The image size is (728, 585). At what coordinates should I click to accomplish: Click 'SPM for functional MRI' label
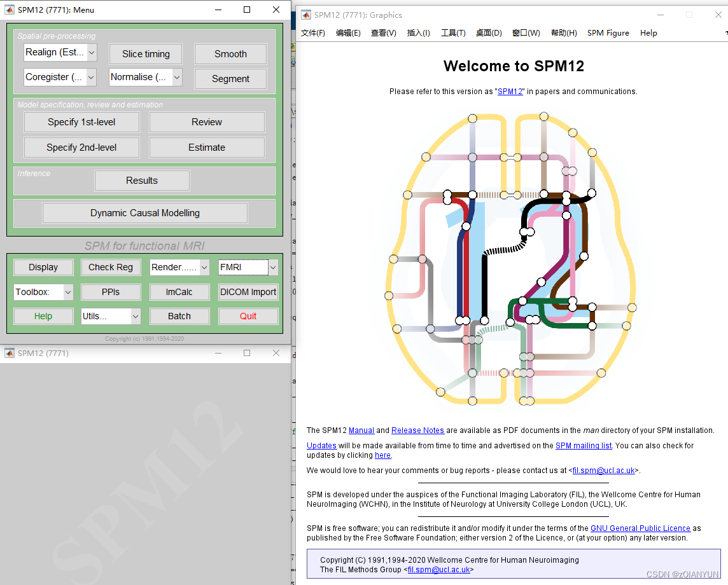pos(144,246)
